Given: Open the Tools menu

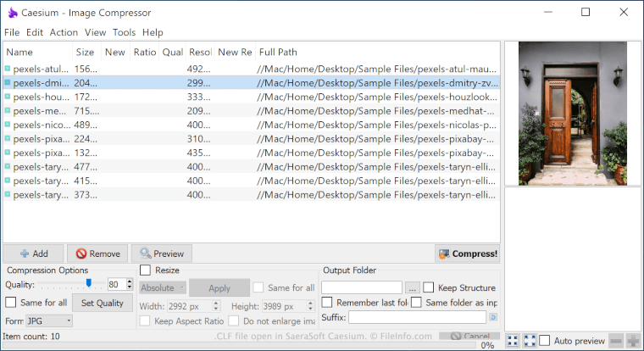Looking at the screenshot, I should pos(124,32).
